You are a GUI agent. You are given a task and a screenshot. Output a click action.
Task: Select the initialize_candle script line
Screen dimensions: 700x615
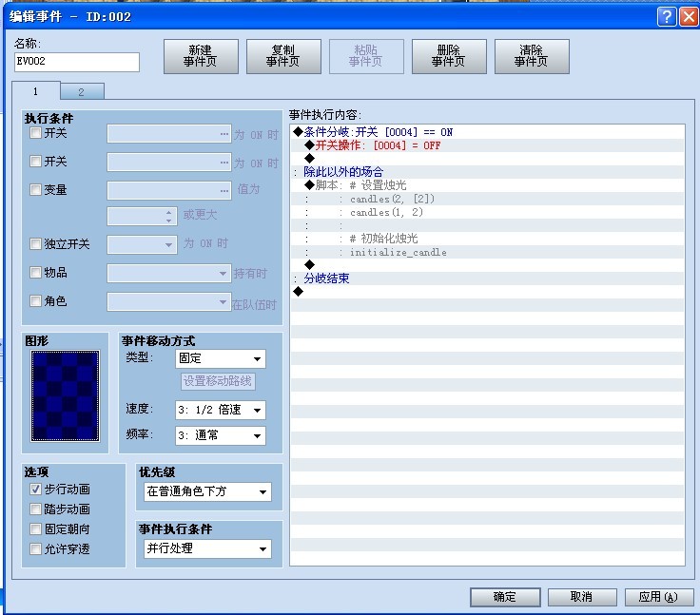coord(488,252)
